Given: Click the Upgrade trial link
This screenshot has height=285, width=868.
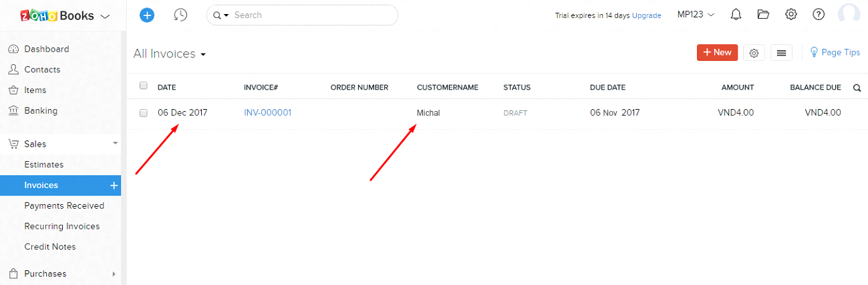Looking at the screenshot, I should (646, 15).
